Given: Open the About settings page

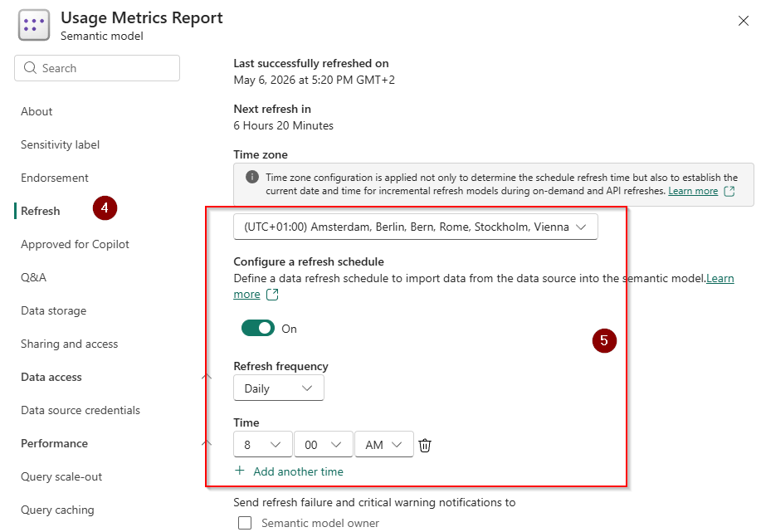Looking at the screenshot, I should pyautogui.click(x=37, y=111).
